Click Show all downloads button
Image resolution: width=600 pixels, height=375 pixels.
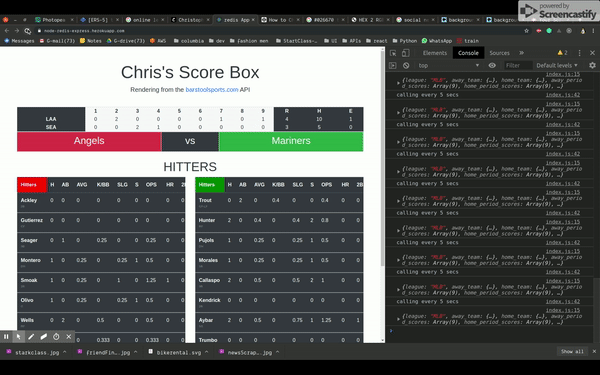tap(572, 352)
